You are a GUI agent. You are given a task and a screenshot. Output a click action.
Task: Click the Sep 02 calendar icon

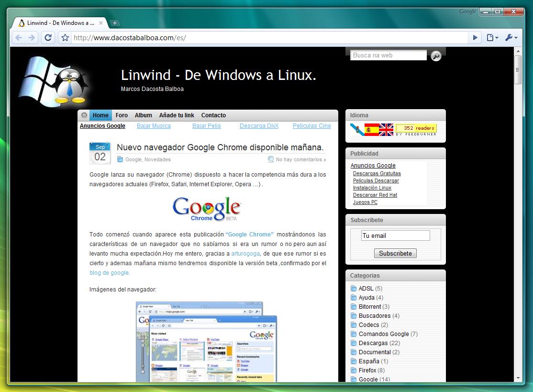tap(100, 153)
